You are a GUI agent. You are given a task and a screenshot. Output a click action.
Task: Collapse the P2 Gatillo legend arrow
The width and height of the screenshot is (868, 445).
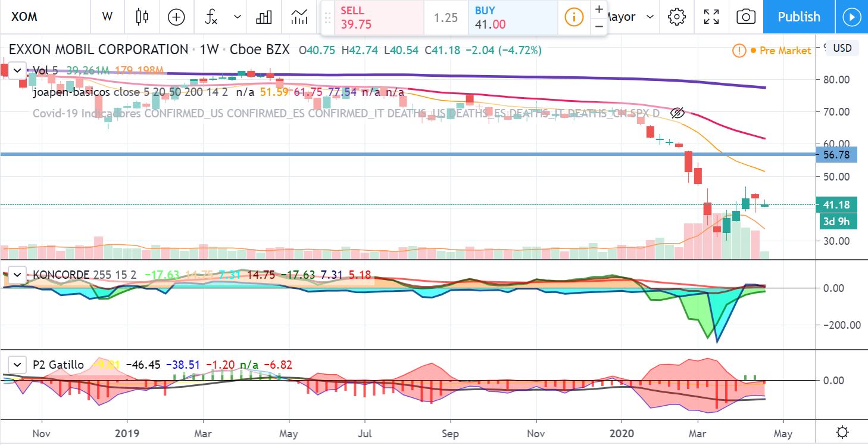[18, 365]
